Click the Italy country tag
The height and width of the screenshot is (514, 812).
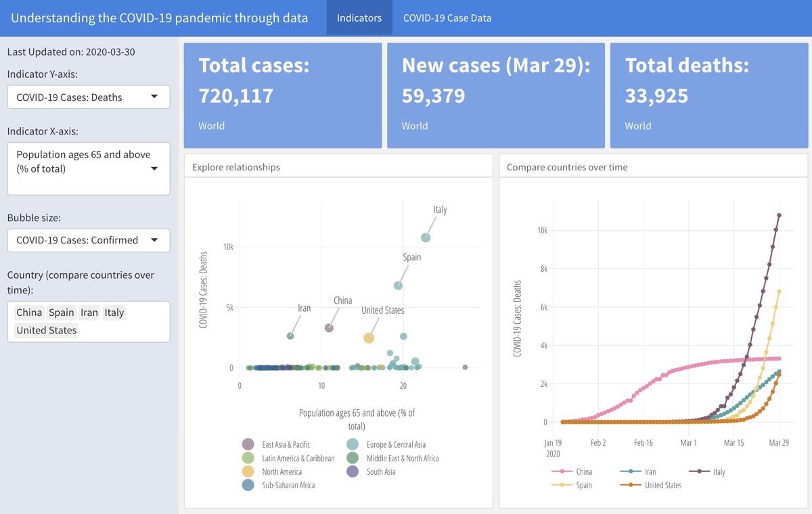(x=114, y=312)
